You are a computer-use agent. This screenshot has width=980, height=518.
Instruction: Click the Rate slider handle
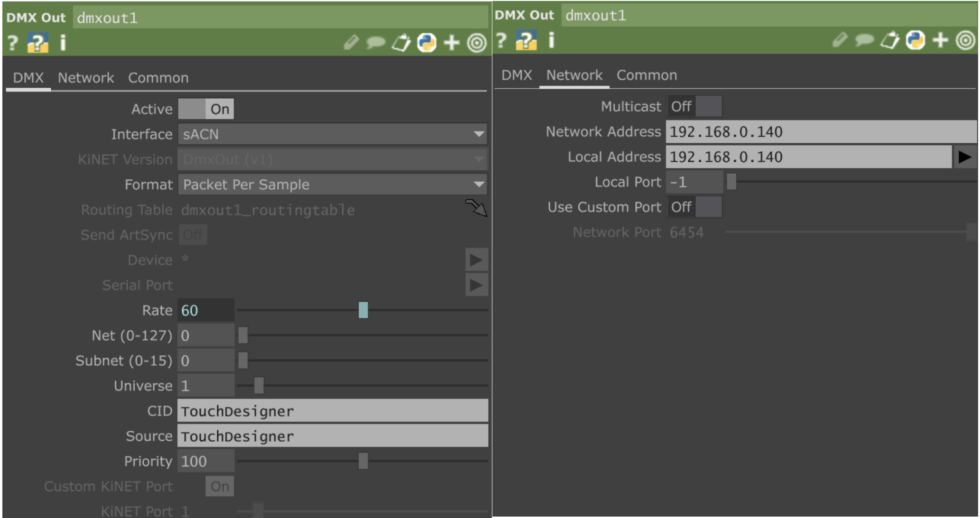[363, 310]
